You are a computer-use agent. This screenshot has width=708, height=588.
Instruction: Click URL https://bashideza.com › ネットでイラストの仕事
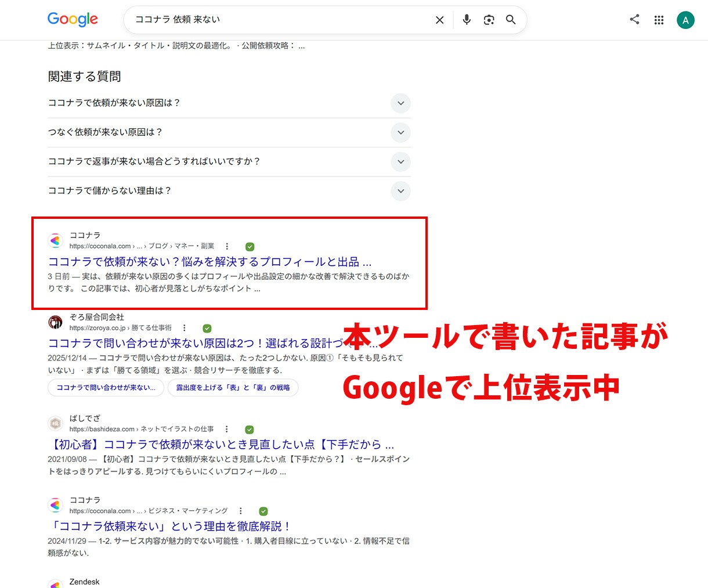[x=142, y=429]
